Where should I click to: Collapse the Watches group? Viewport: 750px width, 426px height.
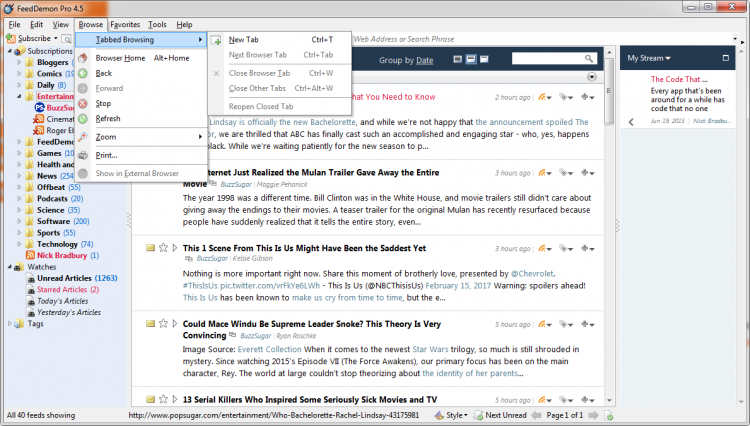coord(10,267)
